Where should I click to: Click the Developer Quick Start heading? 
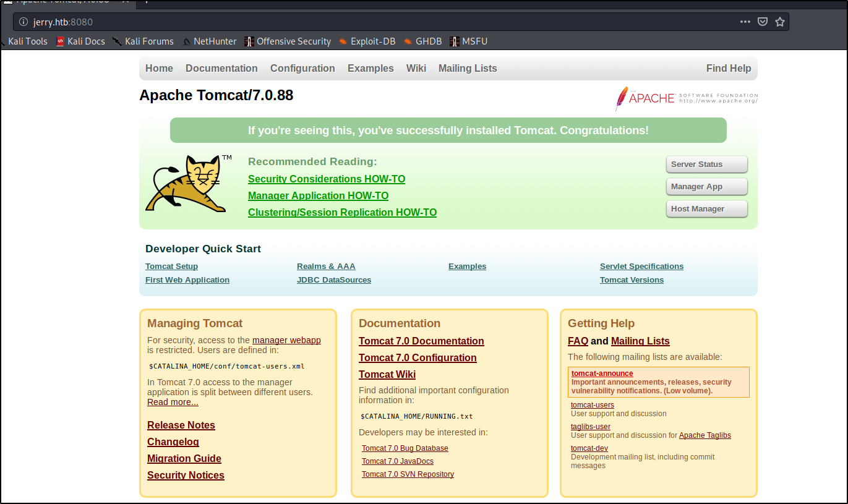pyautogui.click(x=203, y=249)
